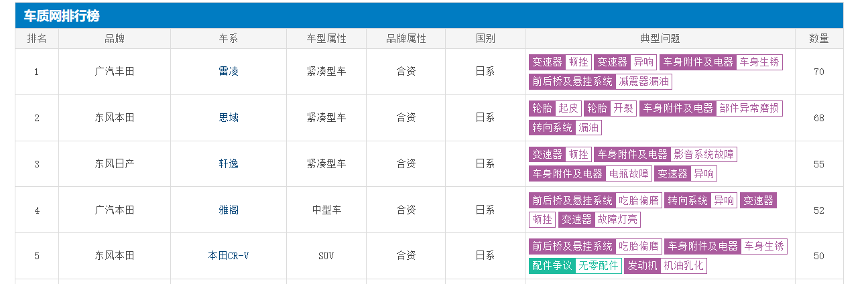Screen dimensions: 868x284
Task: Click the 车型属性 column header
Action: [326, 39]
